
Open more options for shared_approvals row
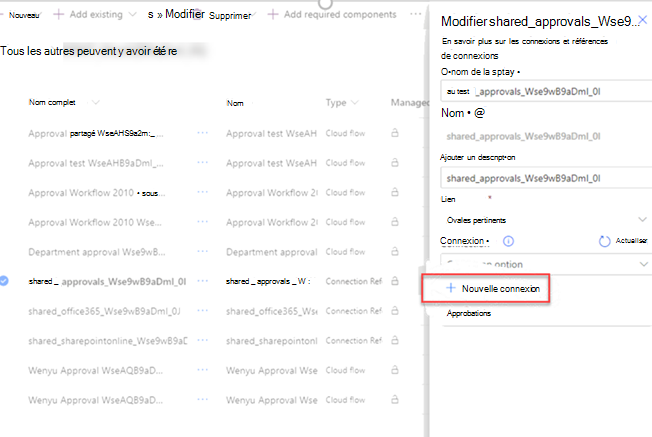click(203, 281)
